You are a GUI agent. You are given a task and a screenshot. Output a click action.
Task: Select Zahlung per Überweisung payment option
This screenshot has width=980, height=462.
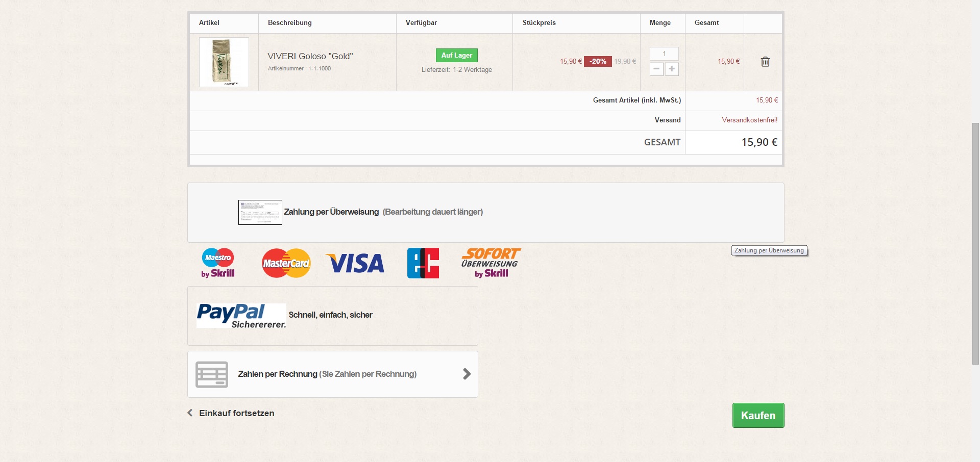[x=486, y=213]
